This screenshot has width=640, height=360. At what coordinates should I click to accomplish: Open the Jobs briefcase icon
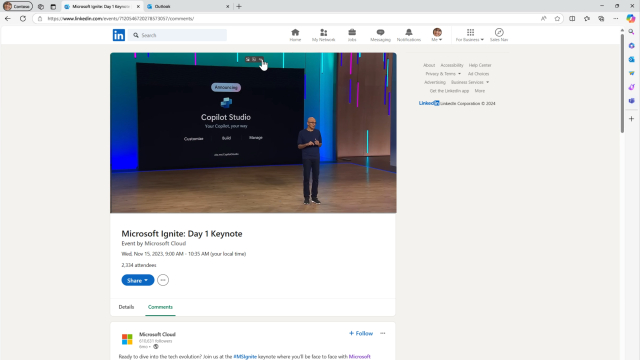coord(352,35)
